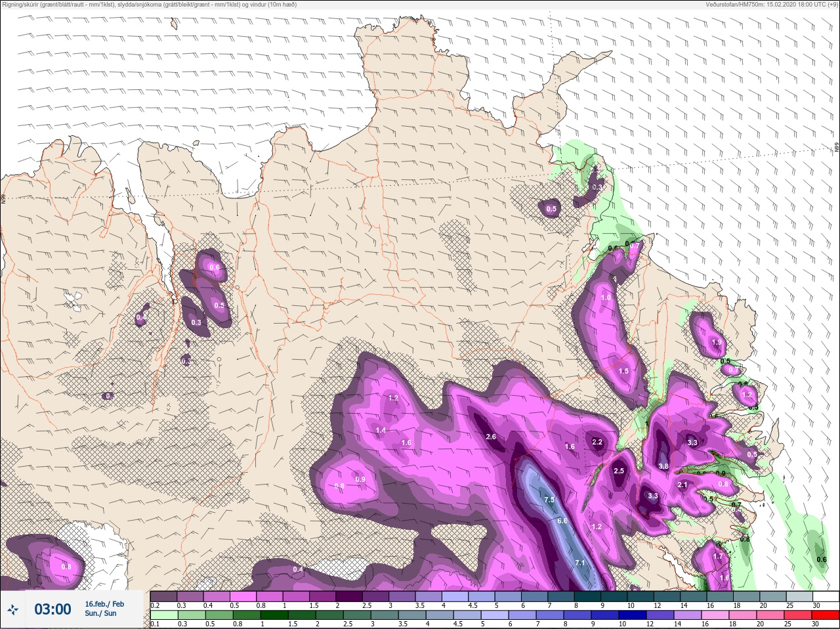Image resolution: width=840 pixels, height=629 pixels.
Task: Click the 2.2 snowfall value on map
Action: tap(597, 442)
